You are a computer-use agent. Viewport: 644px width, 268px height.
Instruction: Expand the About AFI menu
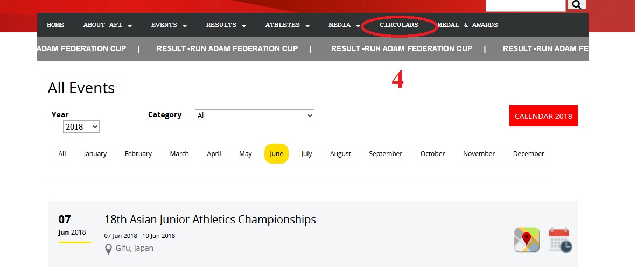107,25
